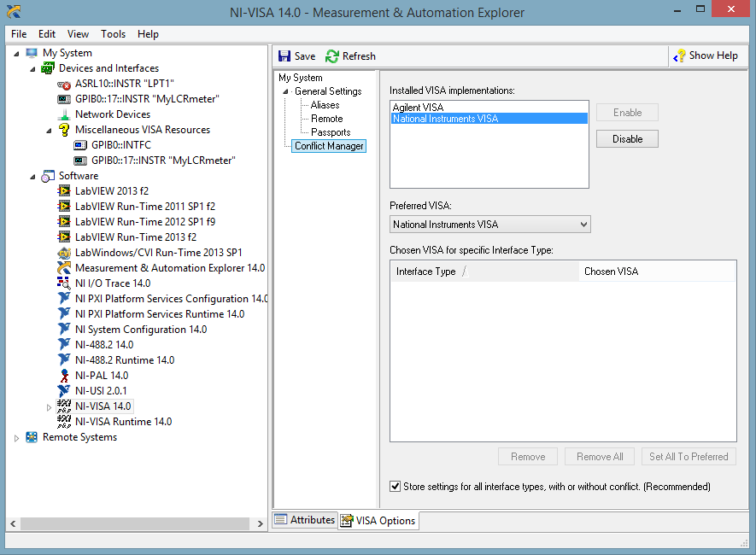Click the Software folder icon
Image resolution: width=756 pixels, height=555 pixels.
[x=48, y=177]
